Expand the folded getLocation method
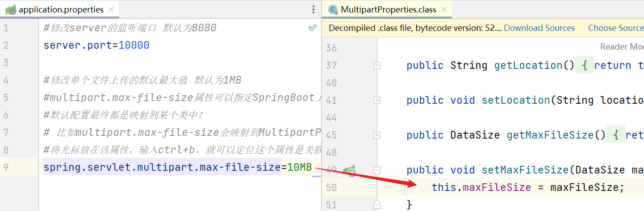This screenshot has height=211, width=644. click(x=377, y=65)
